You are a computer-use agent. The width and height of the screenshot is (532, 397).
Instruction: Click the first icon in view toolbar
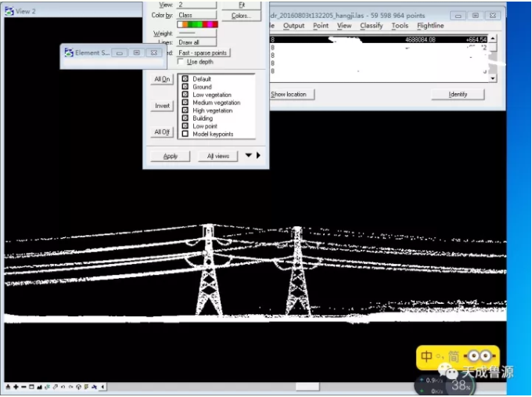[x=8, y=388]
